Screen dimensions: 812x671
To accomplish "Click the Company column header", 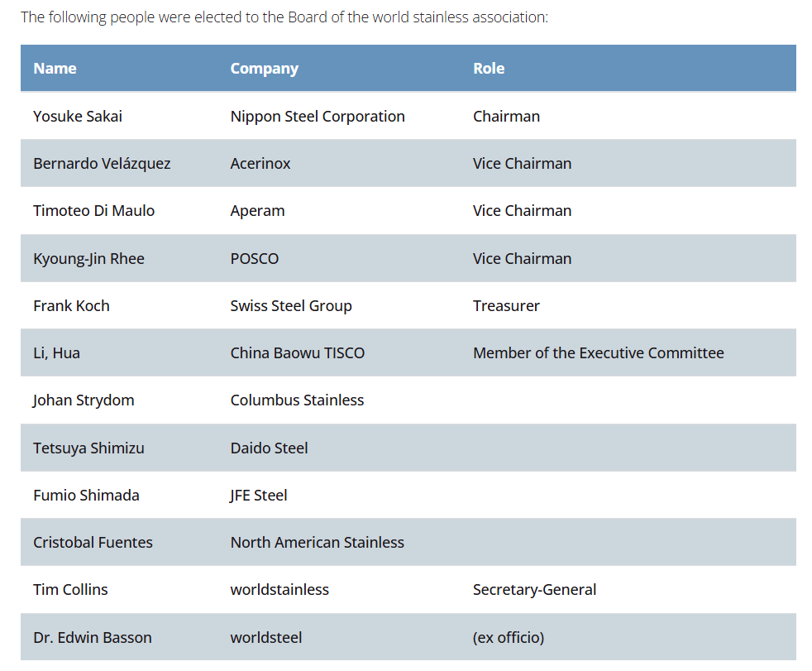I will tap(264, 69).
